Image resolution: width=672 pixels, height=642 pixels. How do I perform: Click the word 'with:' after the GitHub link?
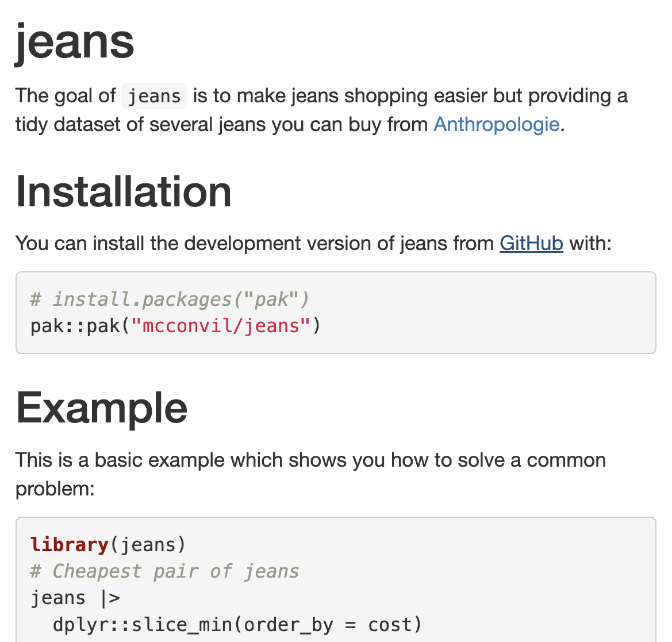(x=590, y=243)
